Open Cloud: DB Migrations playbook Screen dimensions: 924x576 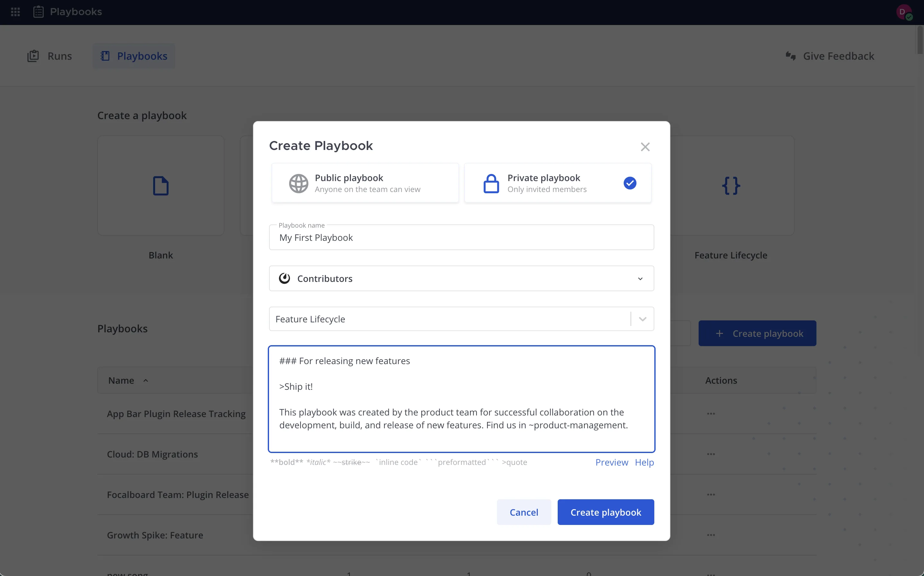(x=153, y=454)
